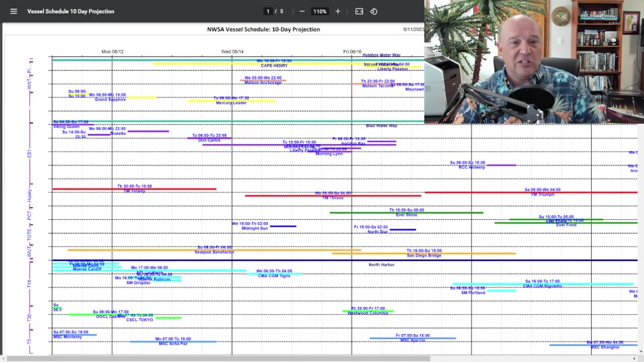
Task: Click the Grand Sapphire vessel label
Action: tap(110, 100)
